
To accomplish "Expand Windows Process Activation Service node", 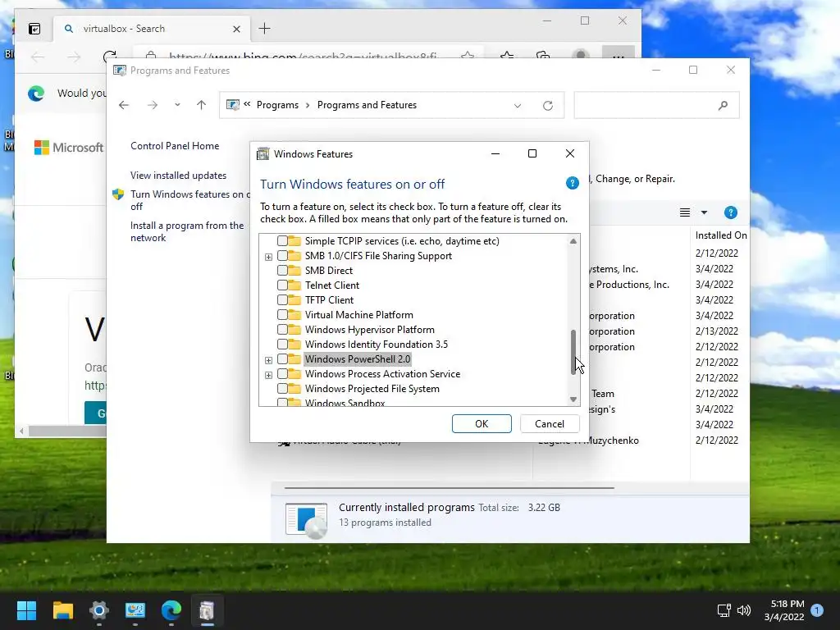I will click(x=268, y=375).
